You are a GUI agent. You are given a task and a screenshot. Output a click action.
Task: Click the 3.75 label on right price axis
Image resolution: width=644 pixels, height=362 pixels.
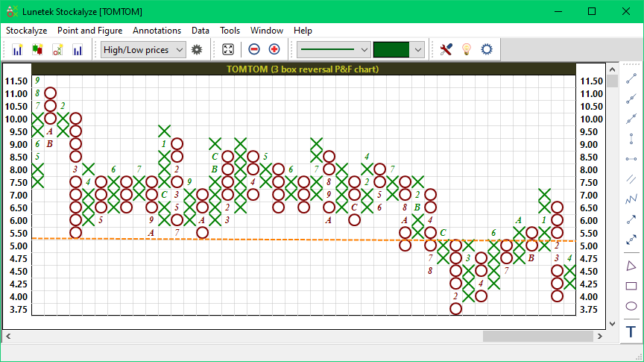589,309
